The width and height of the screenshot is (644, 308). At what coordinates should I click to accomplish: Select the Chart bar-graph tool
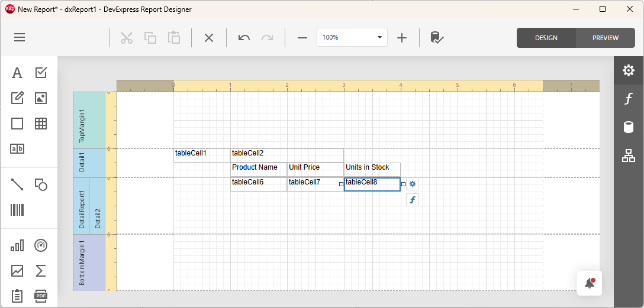click(17, 246)
